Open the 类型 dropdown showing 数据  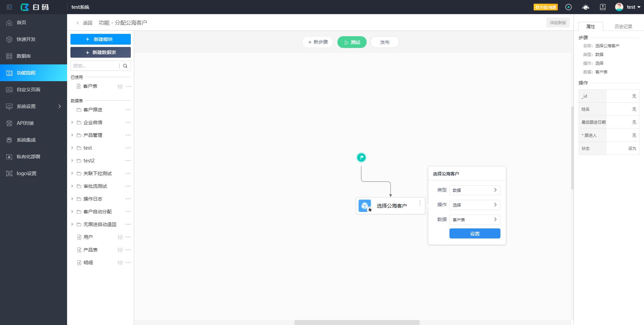(x=475, y=190)
